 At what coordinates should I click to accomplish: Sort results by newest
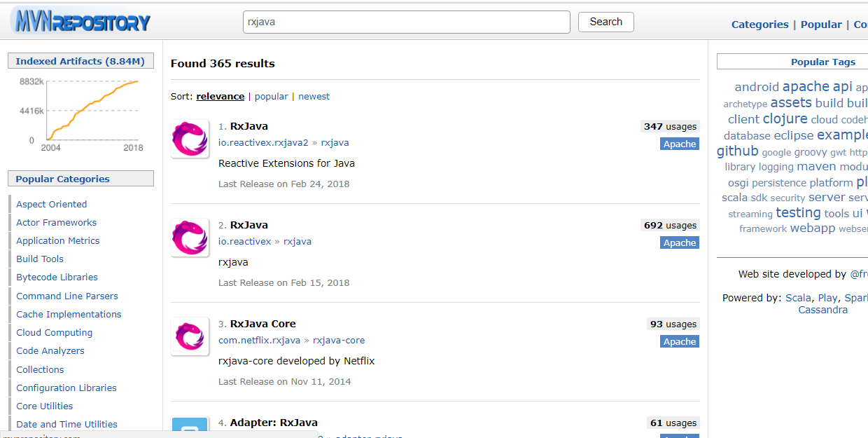[x=314, y=97]
